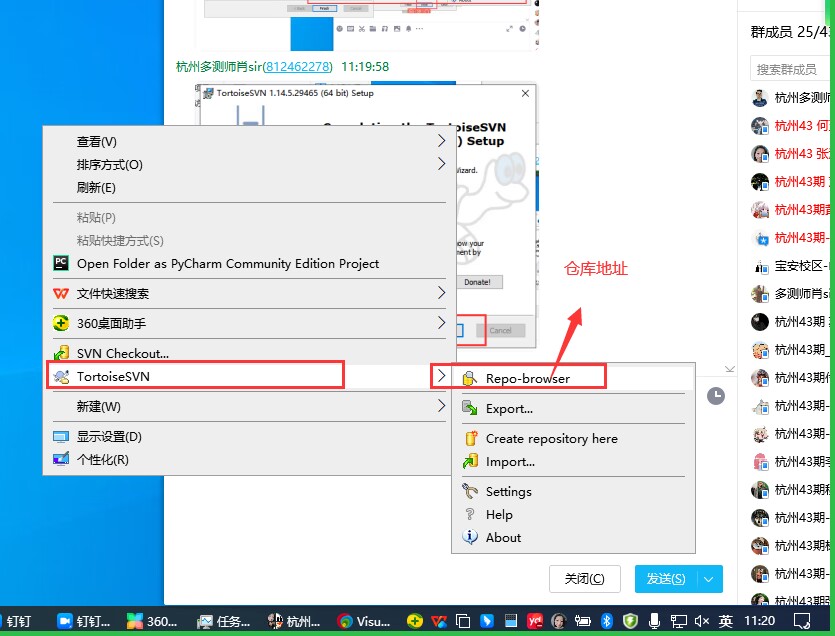
Task: Click the Settings wrench icon
Action: [470, 491]
